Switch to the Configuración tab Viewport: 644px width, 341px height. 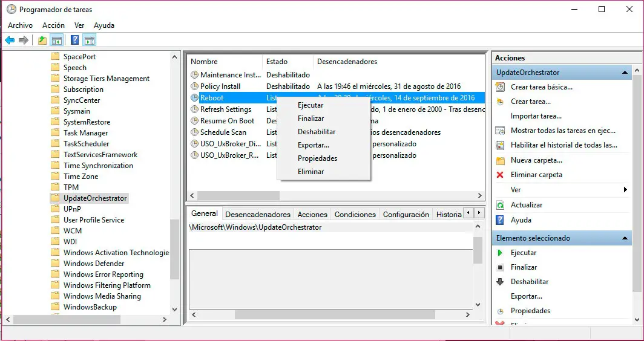point(406,214)
